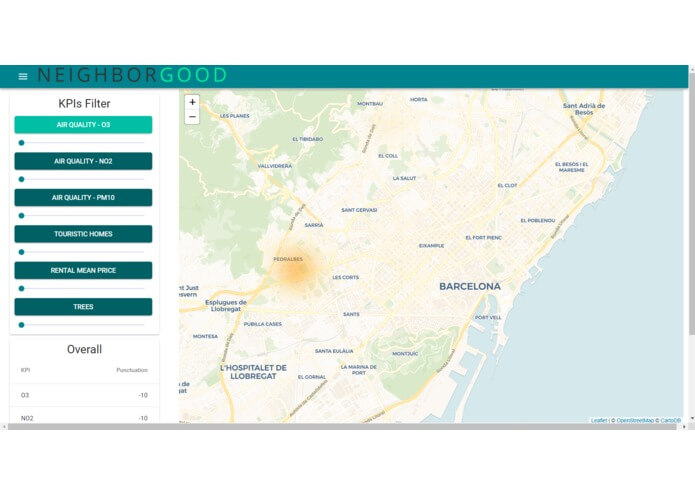Select the Trees KPI filter
Screen dimensions: 695x494
tap(83, 307)
